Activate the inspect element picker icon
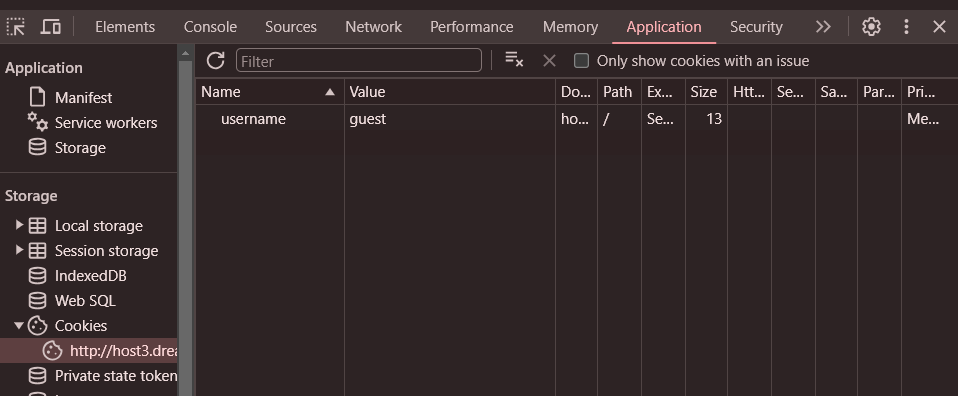Viewport: 958px width, 396px height. tap(15, 27)
